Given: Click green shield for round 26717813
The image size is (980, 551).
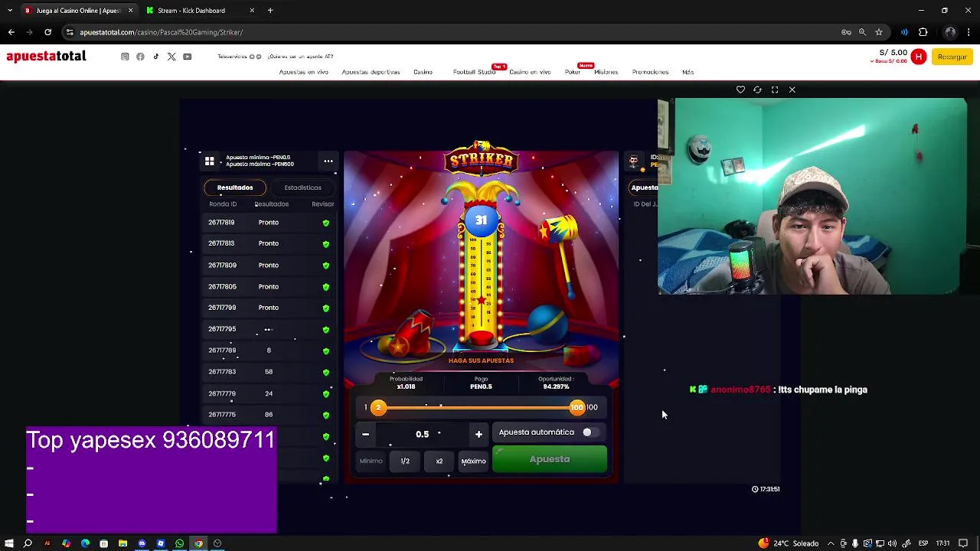Looking at the screenshot, I should point(326,244).
